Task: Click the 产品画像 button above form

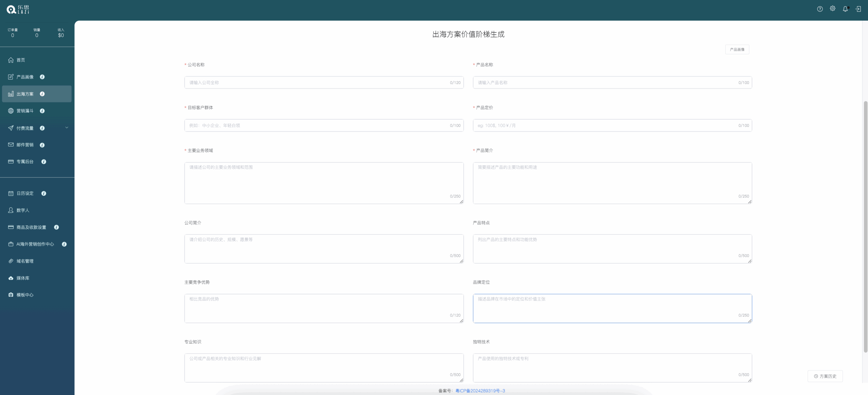Action: 737,50
